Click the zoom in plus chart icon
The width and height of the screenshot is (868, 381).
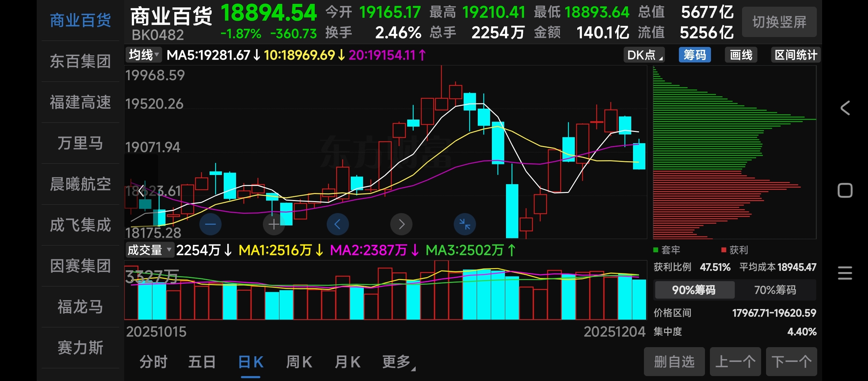(274, 224)
